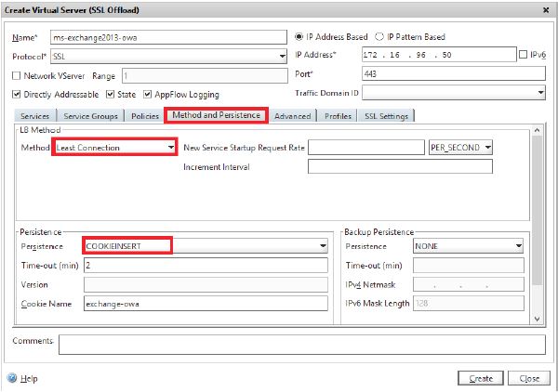The width and height of the screenshot is (558, 392).
Task: Click the Create button
Action: point(482,378)
